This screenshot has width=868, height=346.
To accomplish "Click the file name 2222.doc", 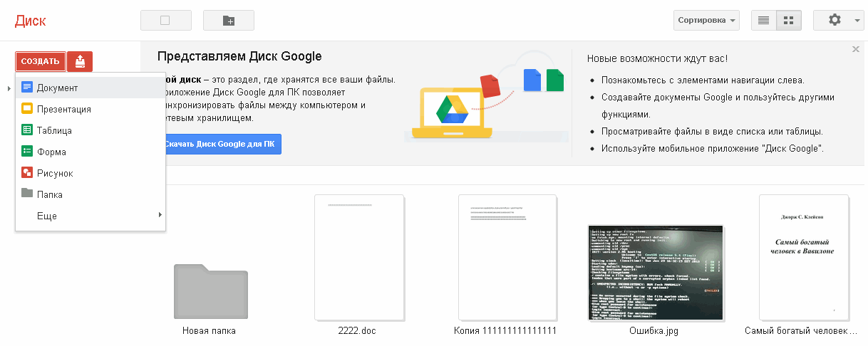I will pos(357,331).
